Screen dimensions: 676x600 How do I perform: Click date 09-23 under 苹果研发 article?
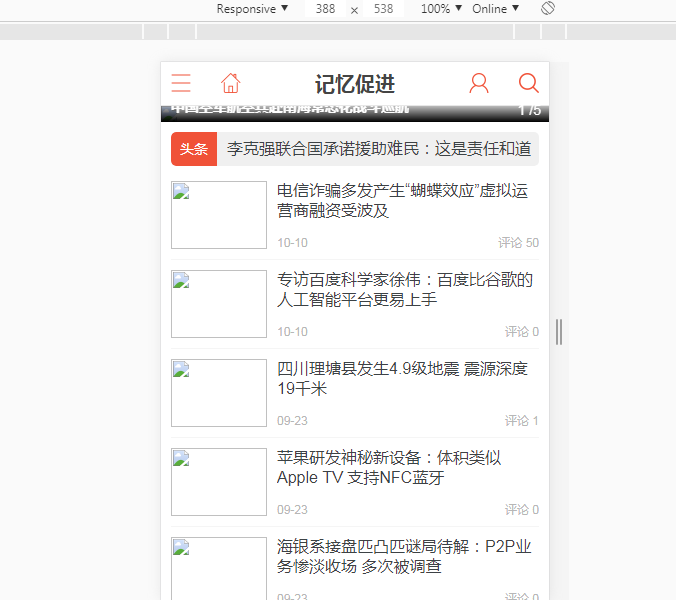(292, 509)
